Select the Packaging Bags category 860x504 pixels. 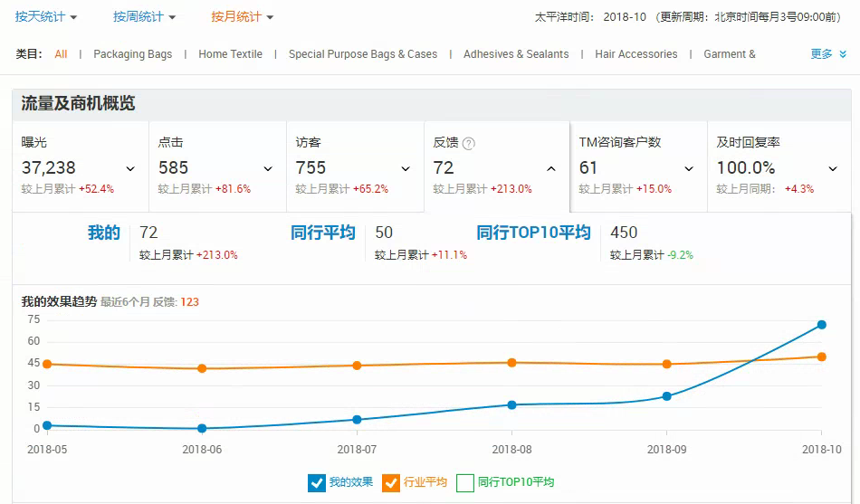132,54
